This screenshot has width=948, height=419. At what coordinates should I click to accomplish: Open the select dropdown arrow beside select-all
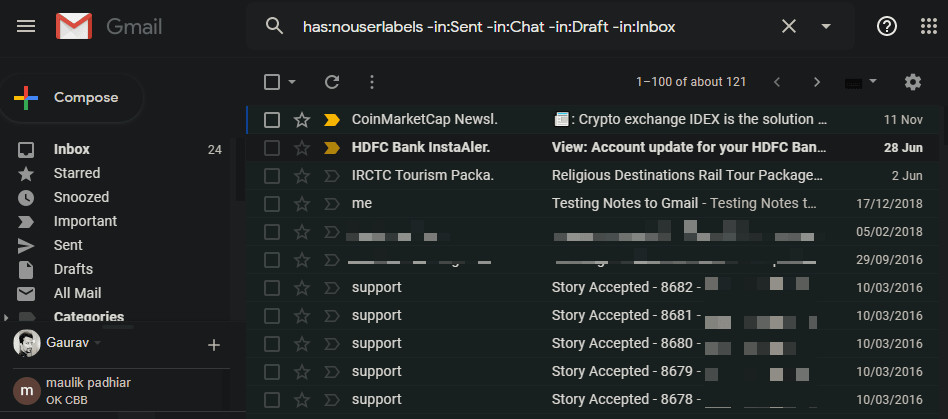point(292,82)
